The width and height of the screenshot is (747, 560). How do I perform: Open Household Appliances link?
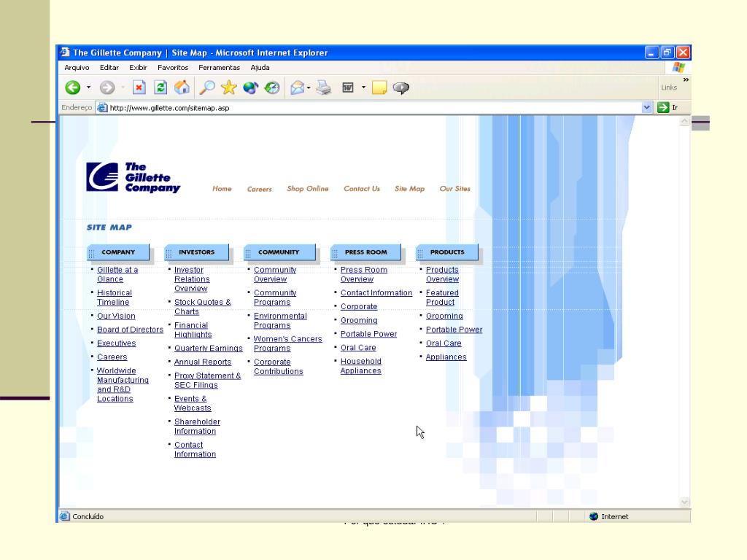coord(360,366)
